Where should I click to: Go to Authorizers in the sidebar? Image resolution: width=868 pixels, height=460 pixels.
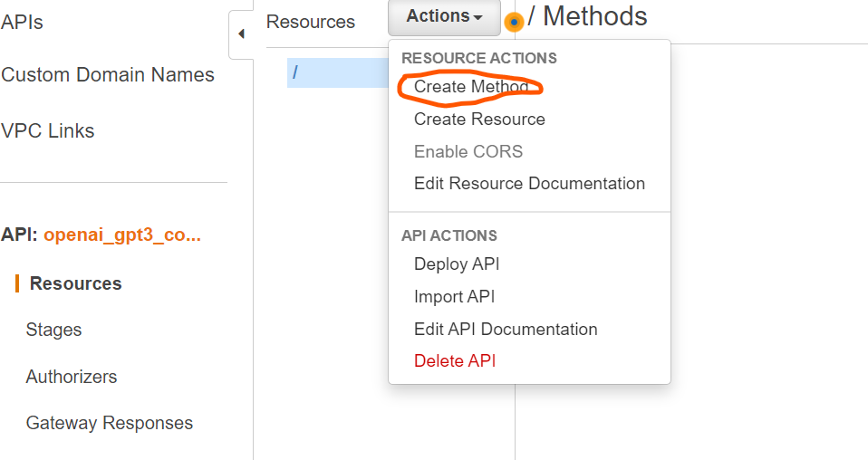[72, 377]
